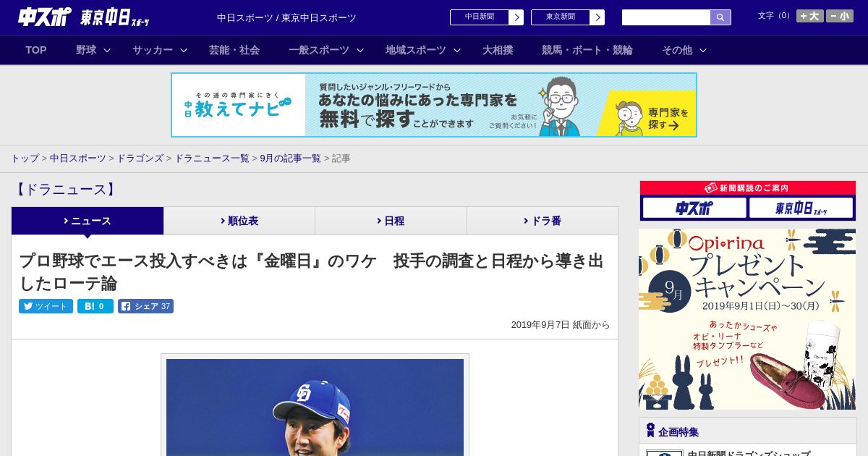Open the 一般スポーツ menu
This screenshot has width=868, height=456.
319,50
